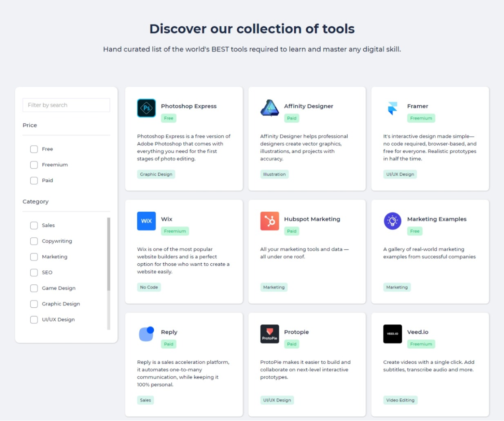Tick the SEO category checkbox
Viewport: 504px width, 421px height.
tap(34, 272)
